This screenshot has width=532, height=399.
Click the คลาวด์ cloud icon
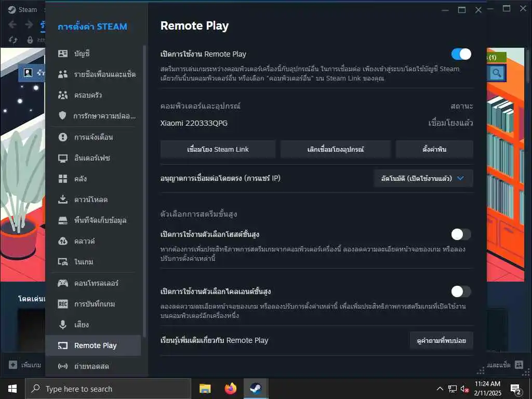tap(63, 241)
